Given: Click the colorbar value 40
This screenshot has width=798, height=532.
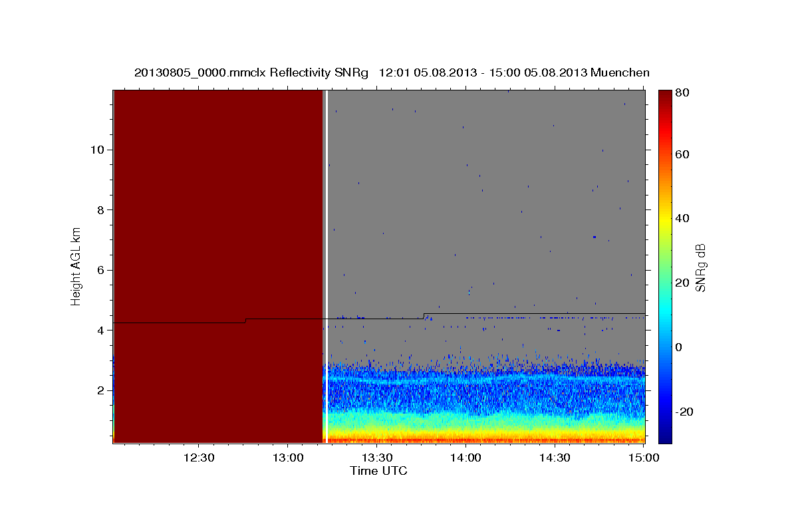Looking at the screenshot, I should click(682, 218).
